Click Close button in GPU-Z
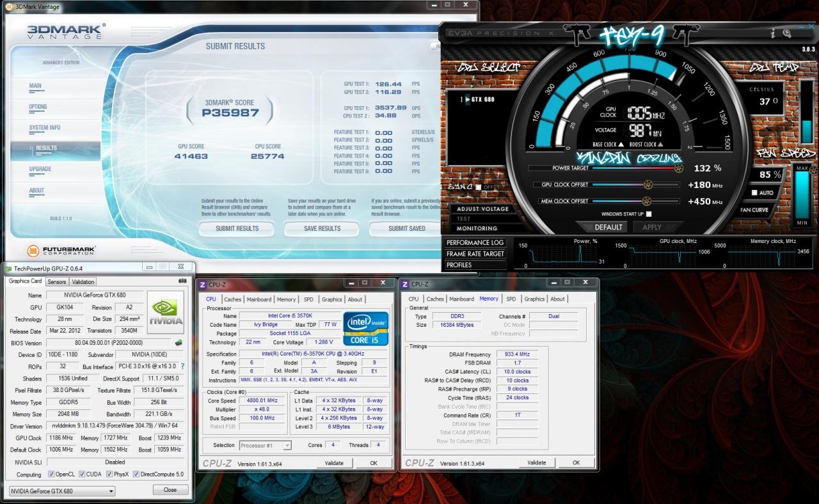 click(x=170, y=490)
